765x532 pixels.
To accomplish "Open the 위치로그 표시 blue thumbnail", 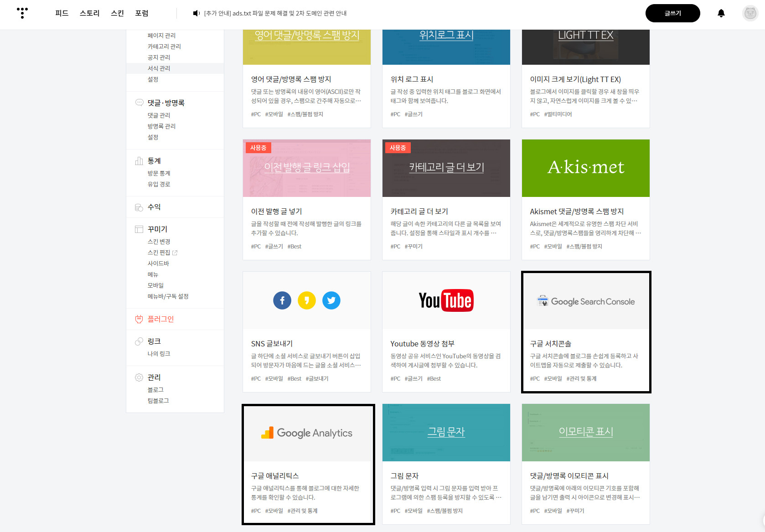I will 446,47.
